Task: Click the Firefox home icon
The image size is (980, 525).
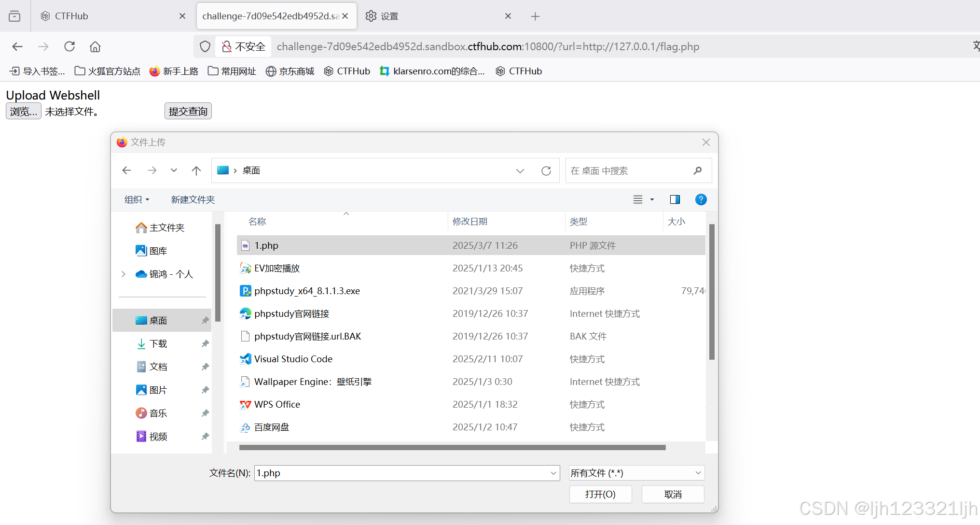Action: pos(95,46)
